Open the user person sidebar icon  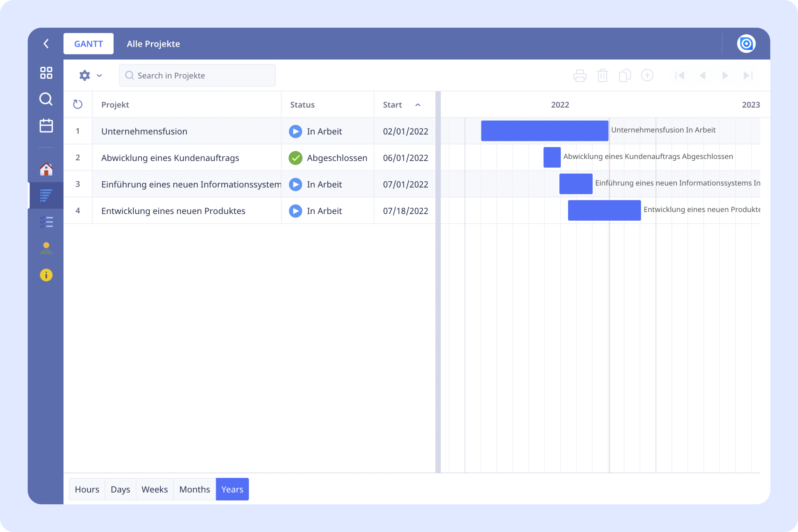pyautogui.click(x=46, y=248)
